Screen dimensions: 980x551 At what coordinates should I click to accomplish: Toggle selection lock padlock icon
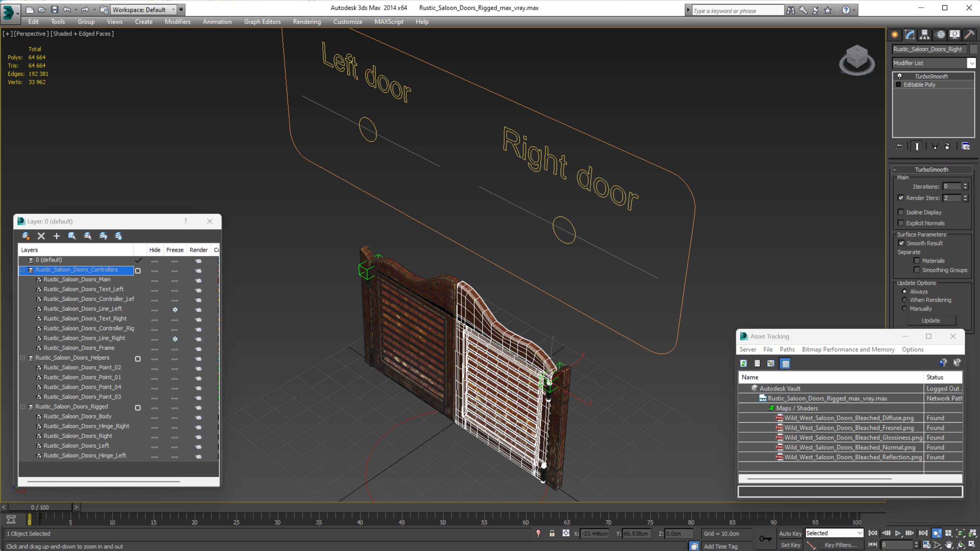pyautogui.click(x=552, y=533)
